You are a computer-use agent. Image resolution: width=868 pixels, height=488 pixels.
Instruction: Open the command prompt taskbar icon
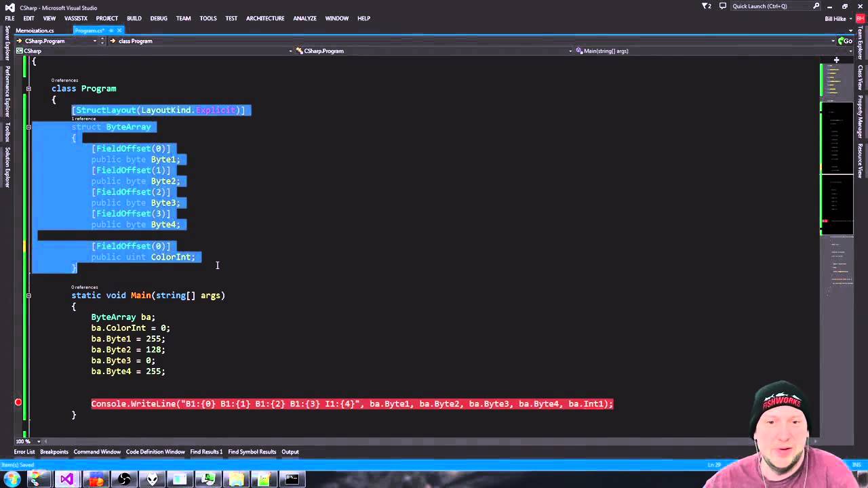click(x=292, y=480)
